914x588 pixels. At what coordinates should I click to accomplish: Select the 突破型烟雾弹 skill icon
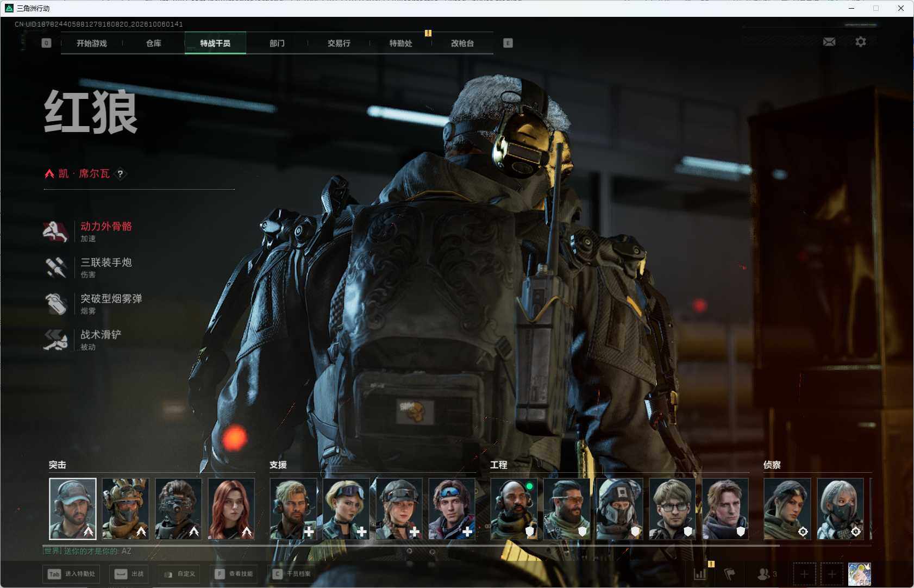55,304
